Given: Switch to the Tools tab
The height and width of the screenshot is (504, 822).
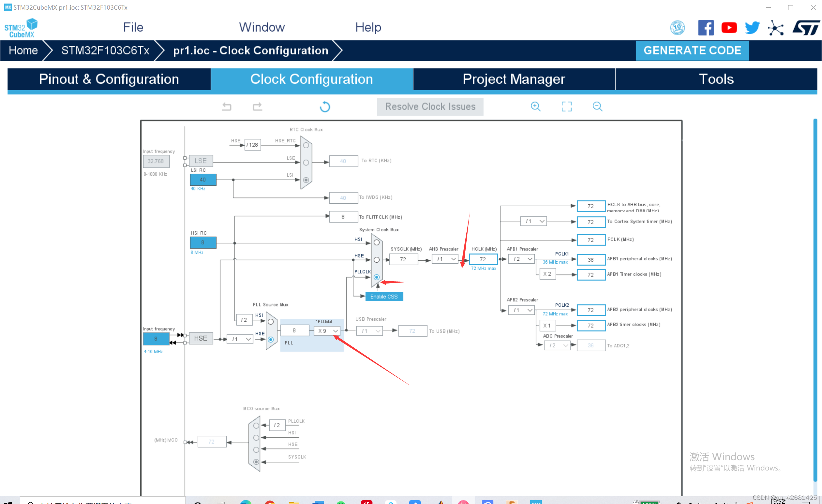Looking at the screenshot, I should tap(716, 79).
